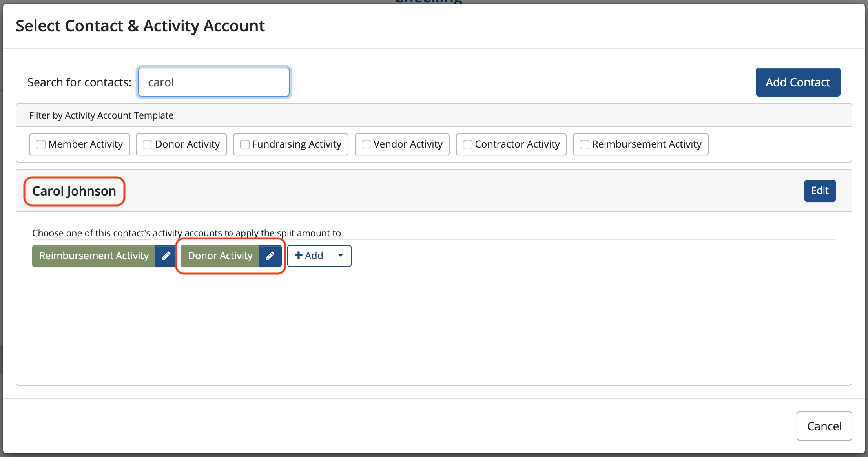Click the plus Add activity account button

(x=309, y=256)
